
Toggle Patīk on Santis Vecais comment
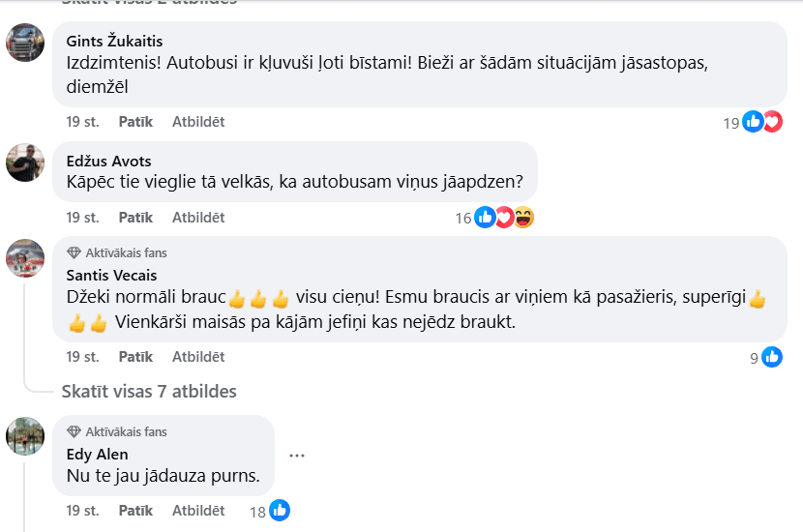[135, 357]
